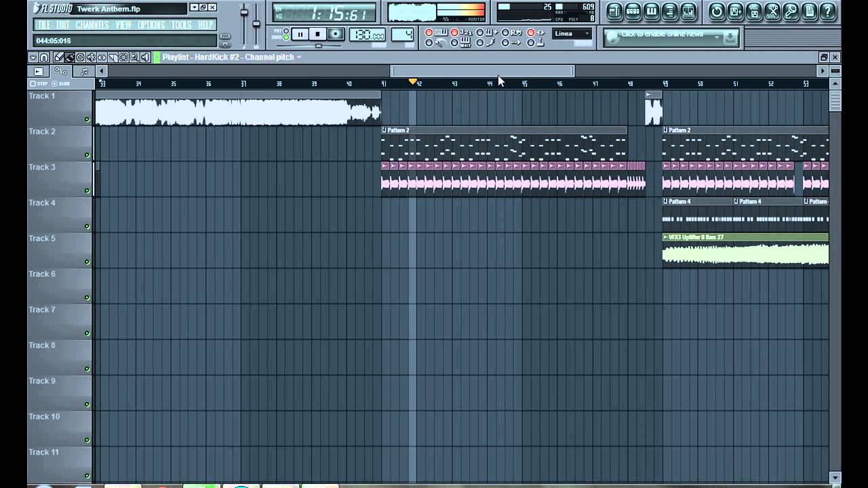Click the record button
This screenshot has height=488, width=868.
point(336,34)
